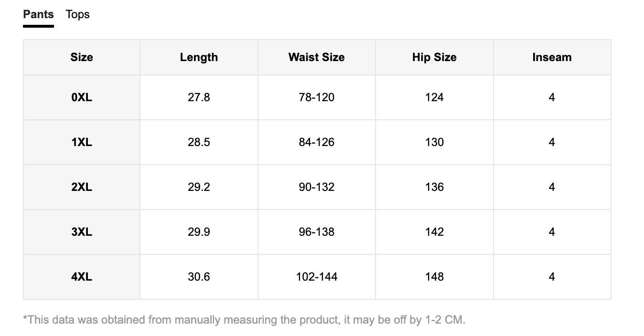Click the Hip Size column header

434,57
